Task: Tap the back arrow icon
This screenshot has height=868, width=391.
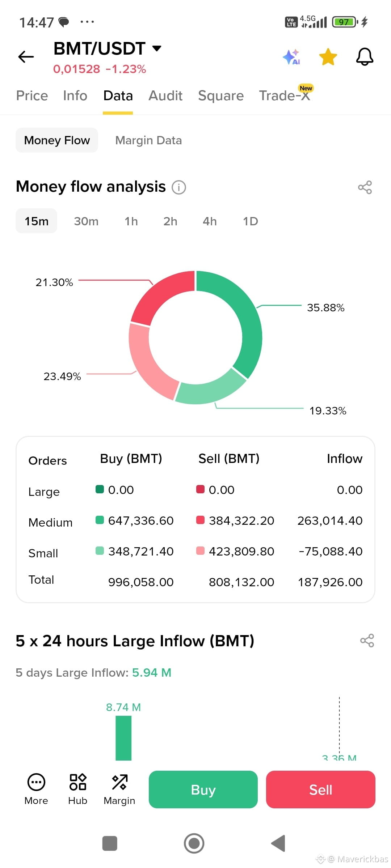Action: click(26, 57)
